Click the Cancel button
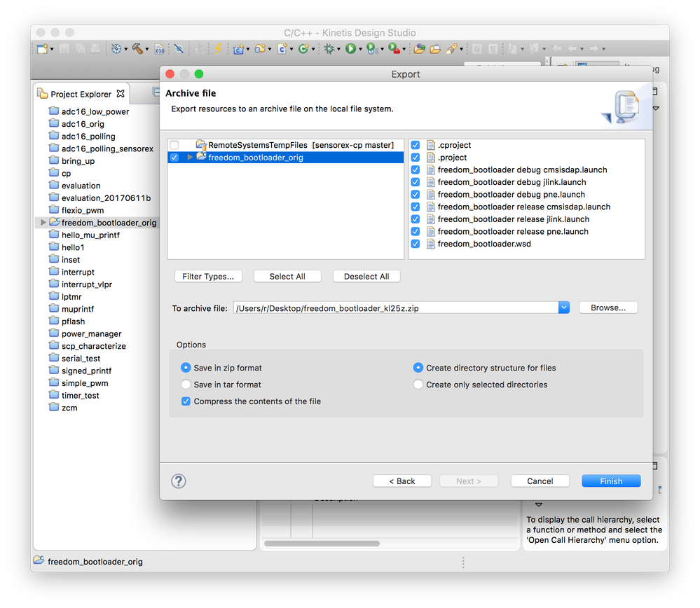The image size is (700, 608). point(540,481)
